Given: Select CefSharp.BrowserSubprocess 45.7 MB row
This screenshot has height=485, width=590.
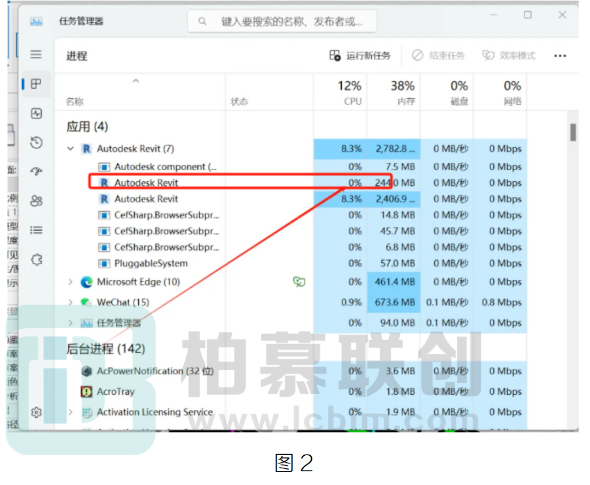Looking at the screenshot, I should pos(290,231).
